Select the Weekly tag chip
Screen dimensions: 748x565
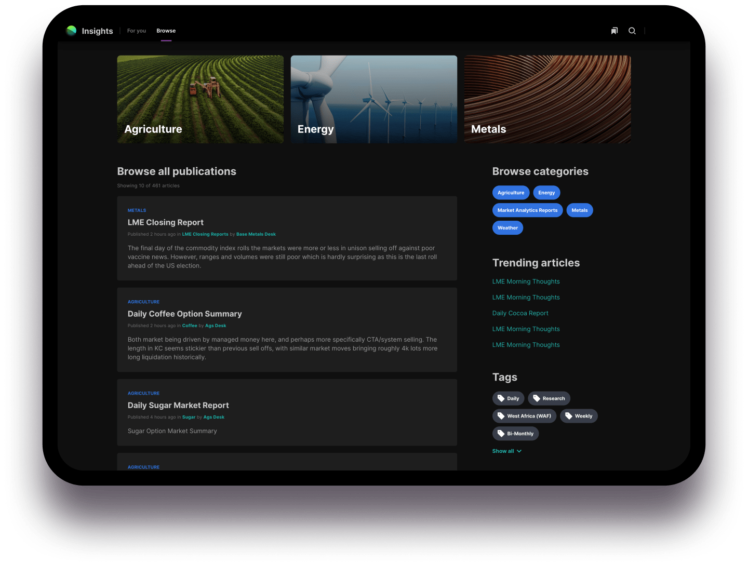click(579, 416)
